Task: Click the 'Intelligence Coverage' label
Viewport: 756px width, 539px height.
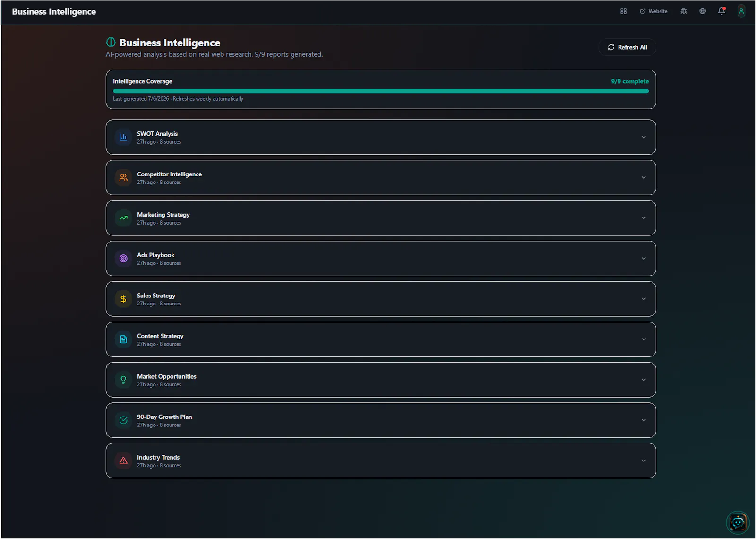Action: pyautogui.click(x=143, y=81)
